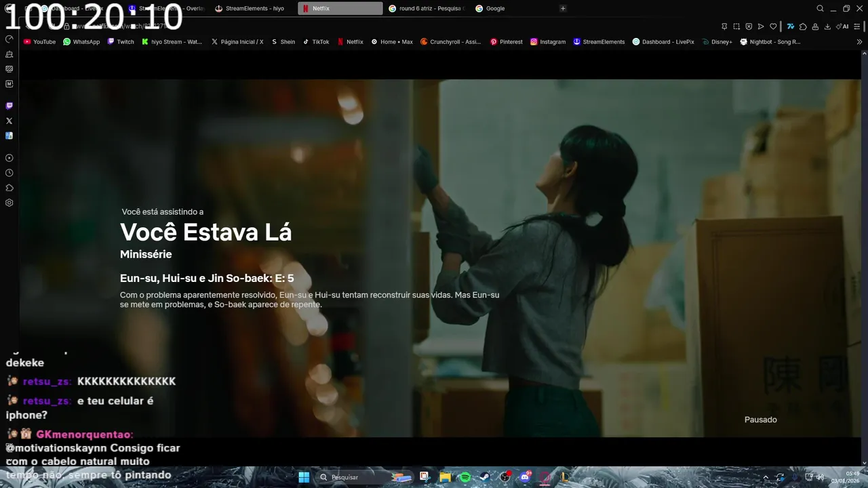The image size is (868, 488).
Task: Open the Crunchyroll bookmark
Action: click(450, 41)
